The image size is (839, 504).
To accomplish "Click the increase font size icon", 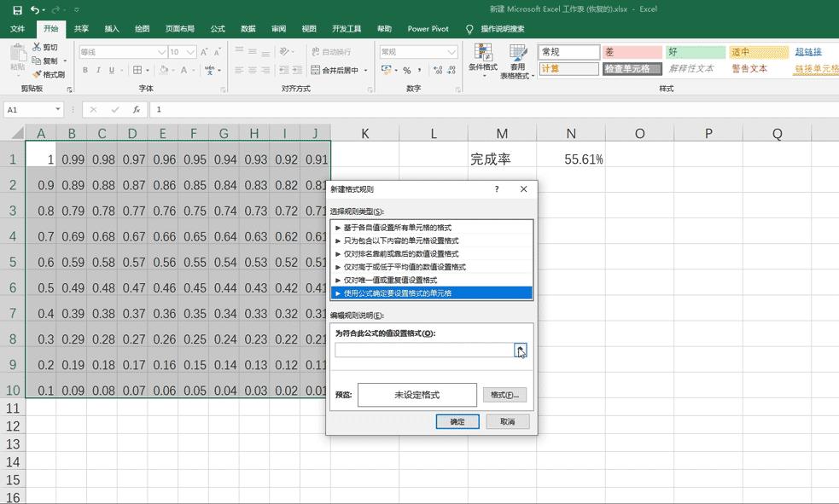I will point(203,51).
